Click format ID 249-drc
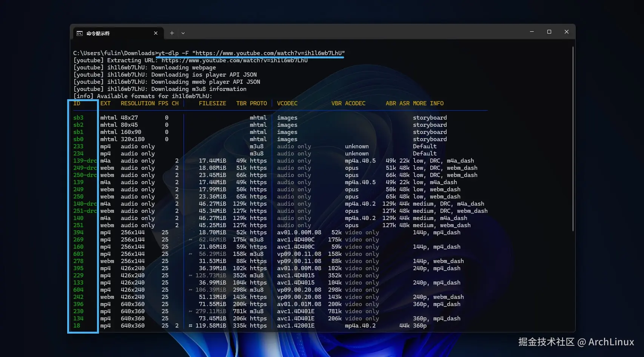 [85, 168]
